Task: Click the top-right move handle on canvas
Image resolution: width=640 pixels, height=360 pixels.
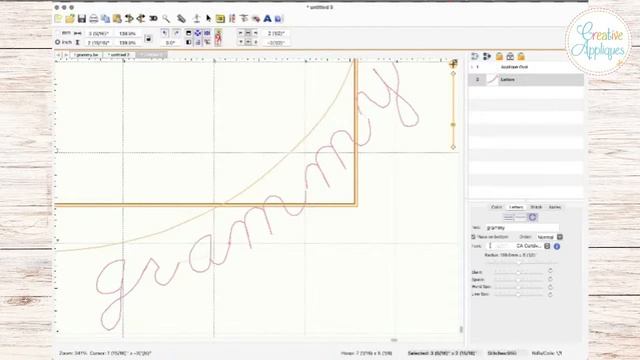Action: point(453,64)
